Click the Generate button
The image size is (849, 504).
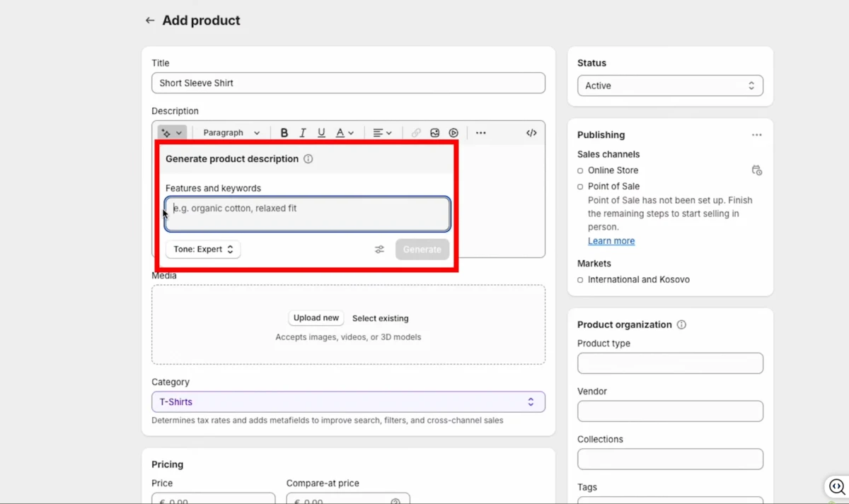tap(422, 250)
